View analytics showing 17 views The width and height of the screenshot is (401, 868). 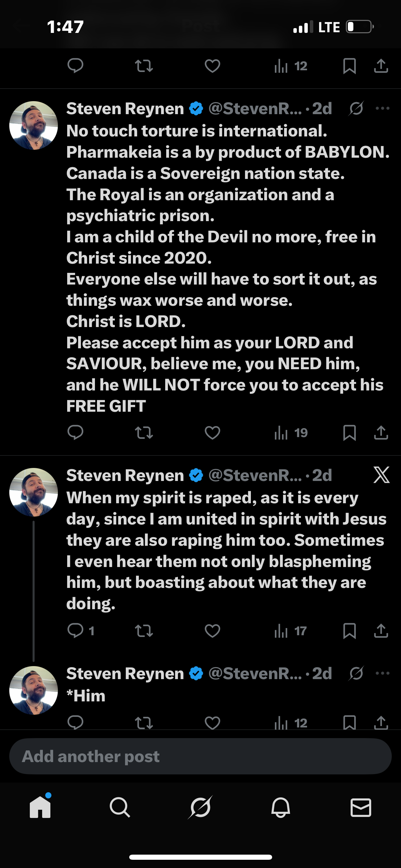pyautogui.click(x=290, y=631)
